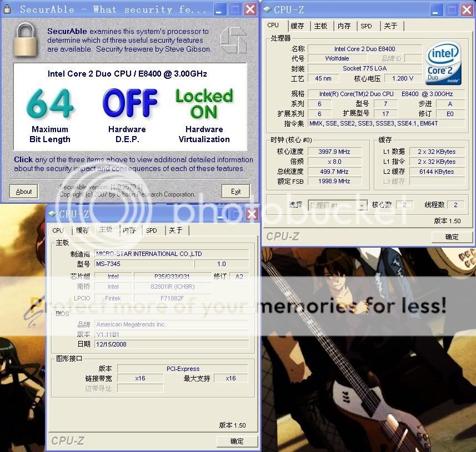The image size is (476, 452).
Task: Click the code name value 'Wolfdale'
Action: click(x=337, y=58)
